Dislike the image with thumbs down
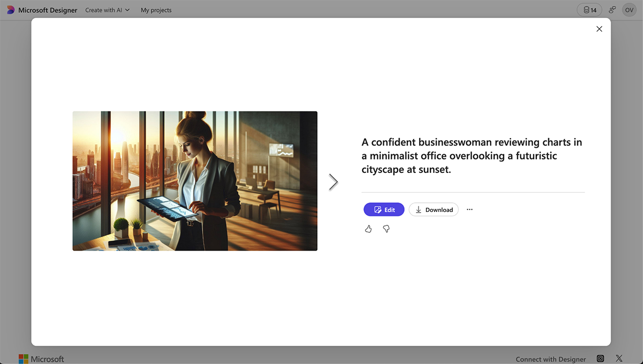 (x=386, y=229)
